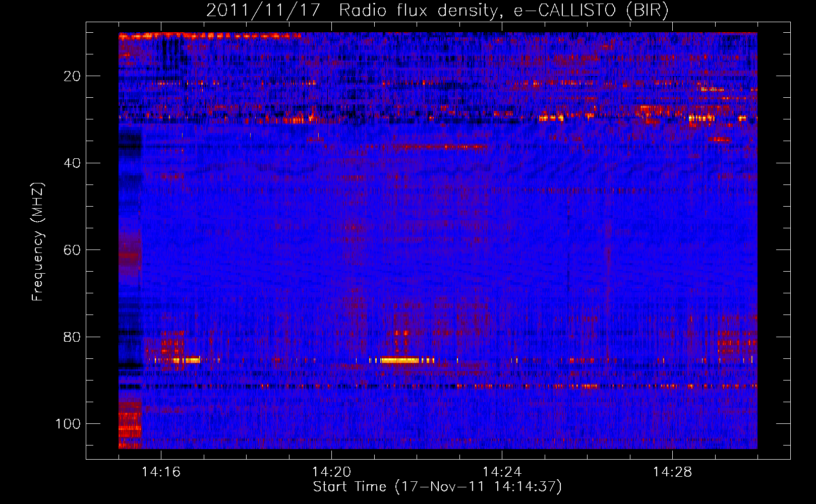
Task: Click the 40 MHz frequency tick label
Action: click(72, 163)
